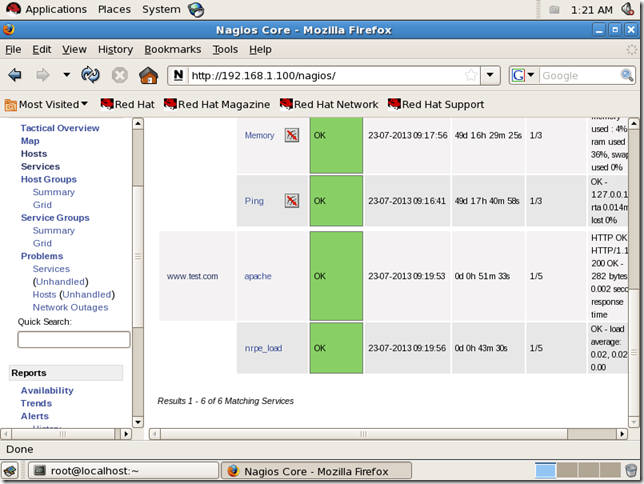This screenshot has width=644, height=484.
Task: Open the Edit menu
Action: (x=41, y=50)
